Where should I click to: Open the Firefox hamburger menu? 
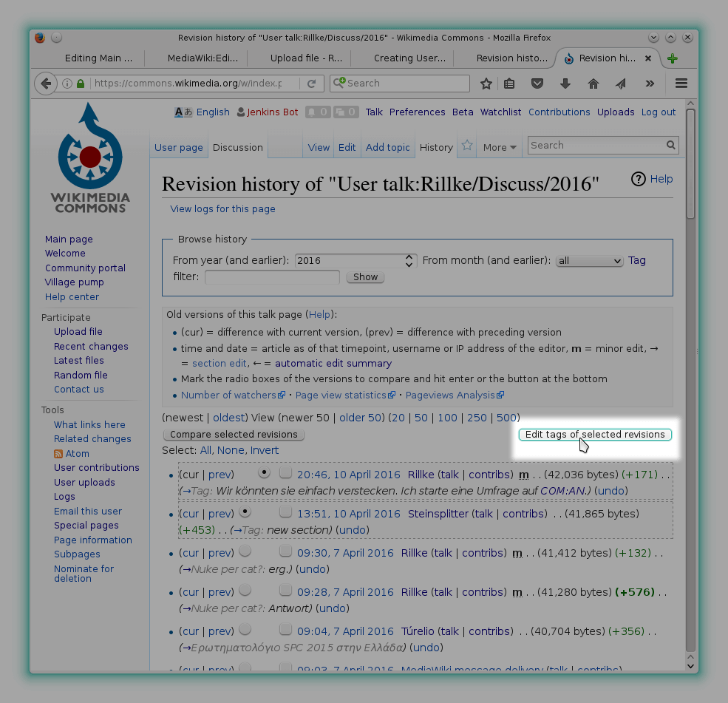[x=681, y=84]
